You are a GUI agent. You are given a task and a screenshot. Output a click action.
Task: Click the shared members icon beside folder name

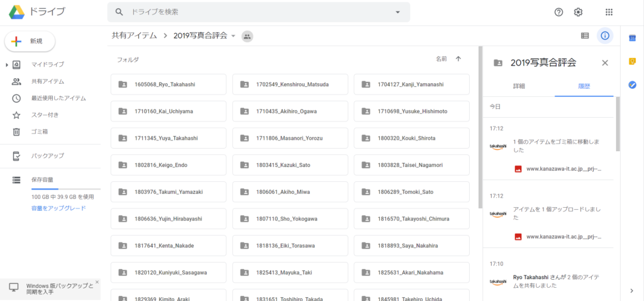(x=247, y=36)
